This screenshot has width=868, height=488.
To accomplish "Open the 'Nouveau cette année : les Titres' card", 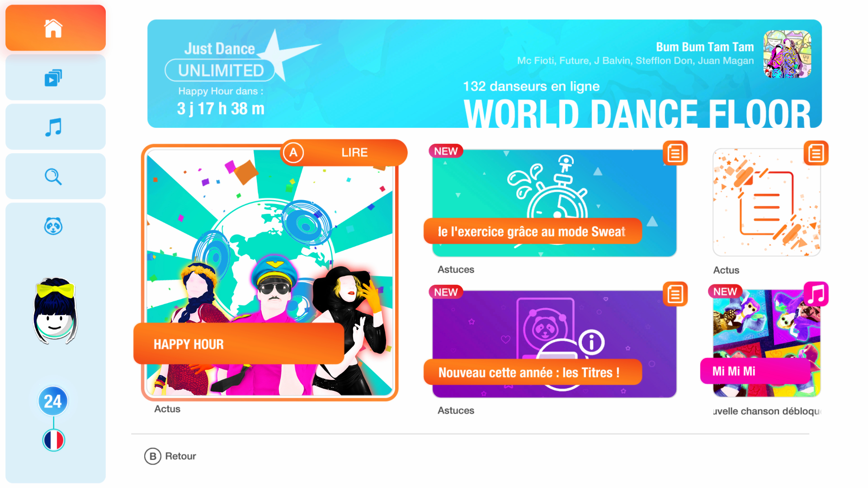I will coord(554,344).
